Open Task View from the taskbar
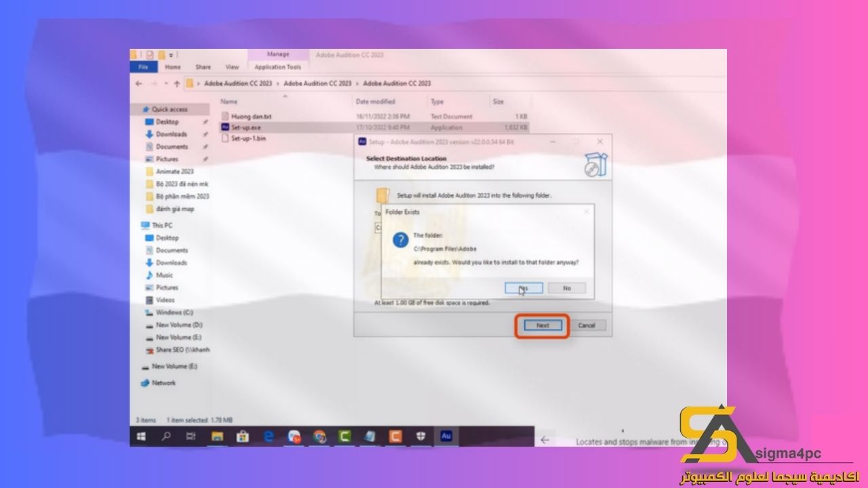The height and width of the screenshot is (488, 868). (x=191, y=437)
